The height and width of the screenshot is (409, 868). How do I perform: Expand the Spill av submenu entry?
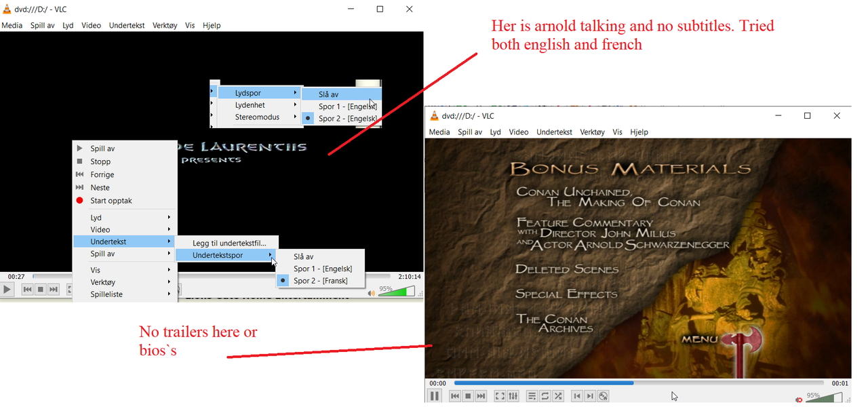click(124, 254)
